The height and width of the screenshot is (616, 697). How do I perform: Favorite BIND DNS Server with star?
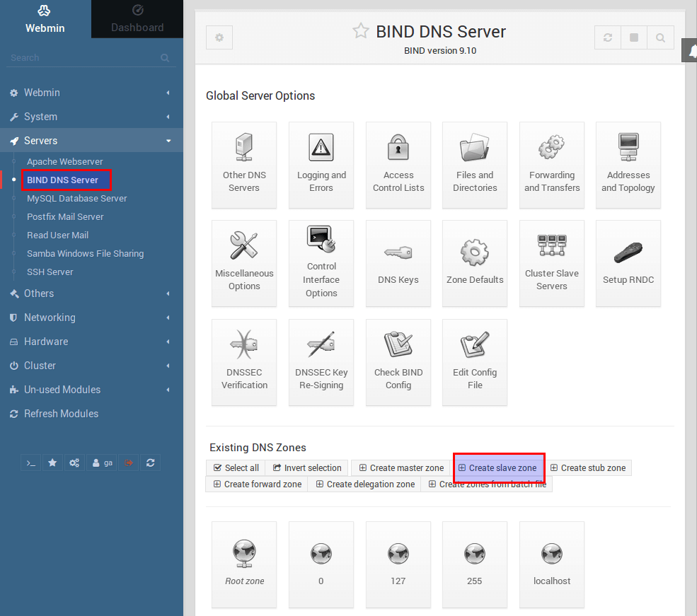pos(360,31)
